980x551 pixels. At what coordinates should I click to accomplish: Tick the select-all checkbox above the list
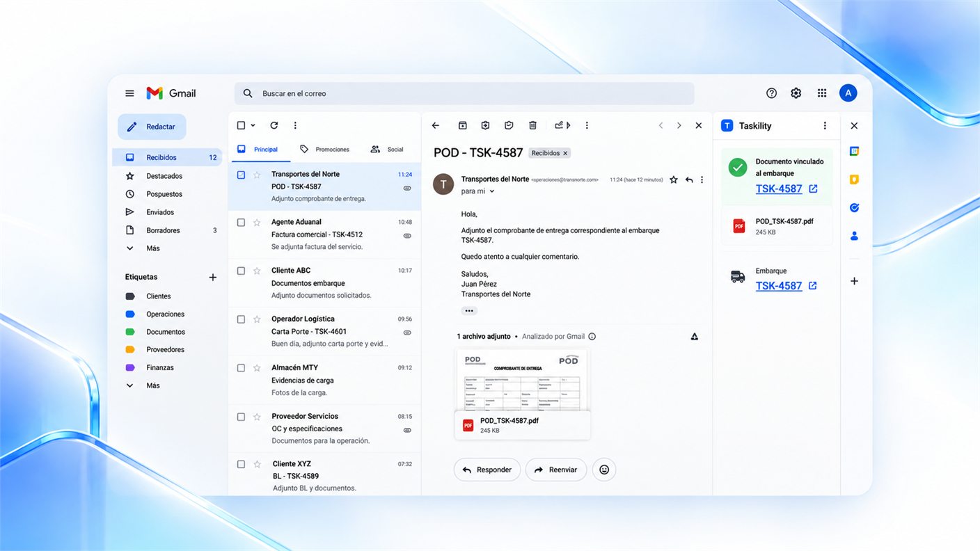click(x=241, y=125)
